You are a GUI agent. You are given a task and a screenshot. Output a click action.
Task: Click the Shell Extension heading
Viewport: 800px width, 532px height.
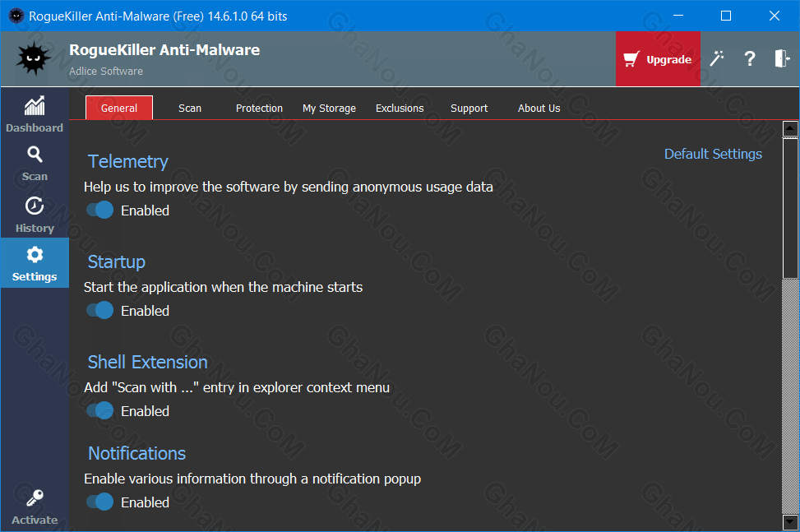[147, 362]
